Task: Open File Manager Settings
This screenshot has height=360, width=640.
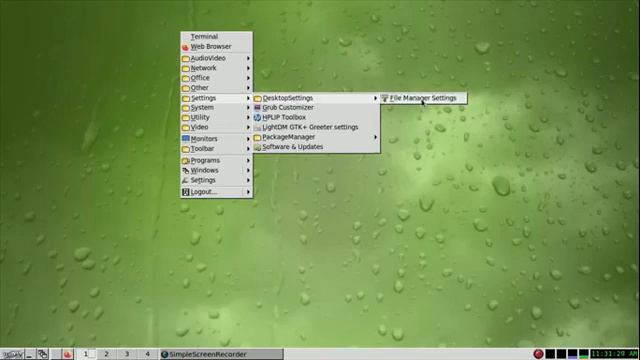Action: [424, 98]
